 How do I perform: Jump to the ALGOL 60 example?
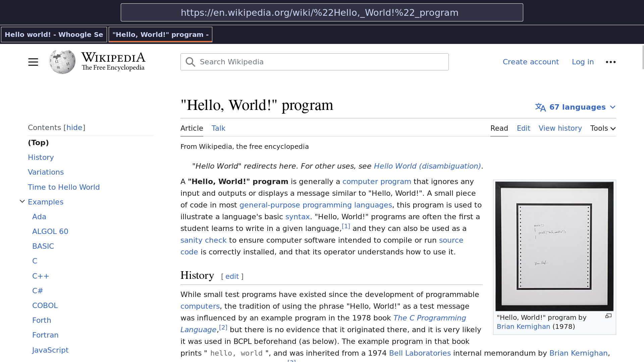50,232
